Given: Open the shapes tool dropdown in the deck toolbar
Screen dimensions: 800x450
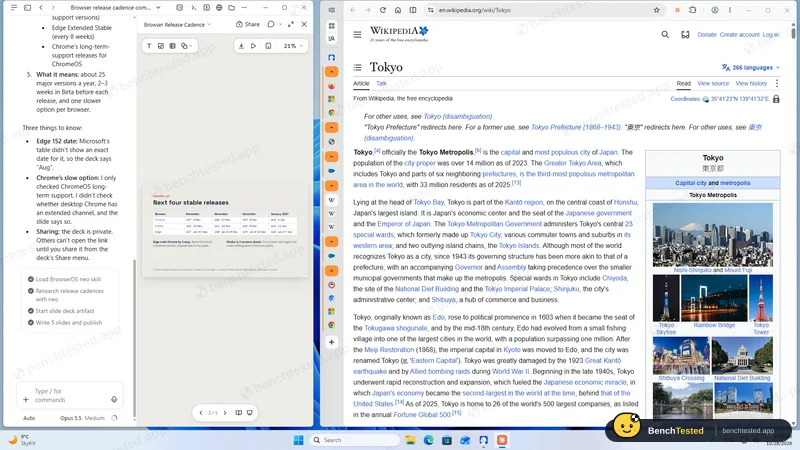Looking at the screenshot, I should [x=186, y=46].
